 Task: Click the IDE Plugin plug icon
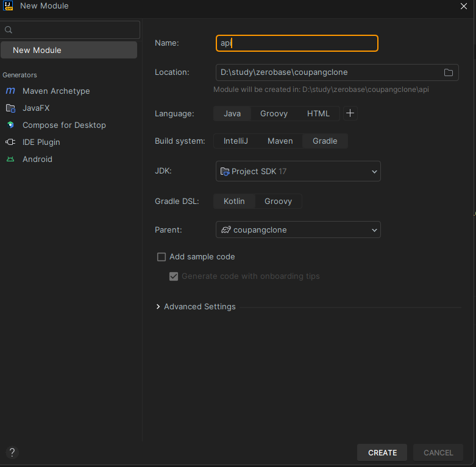10,142
